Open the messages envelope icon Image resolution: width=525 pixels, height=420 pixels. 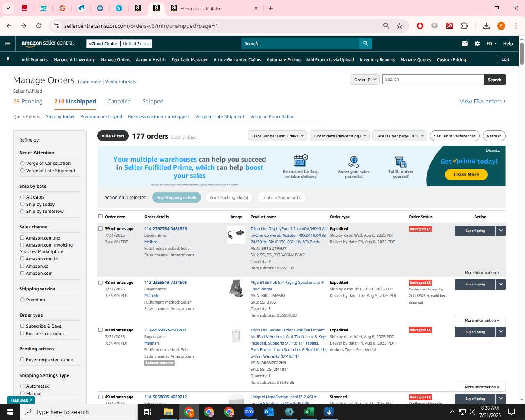coord(465,43)
